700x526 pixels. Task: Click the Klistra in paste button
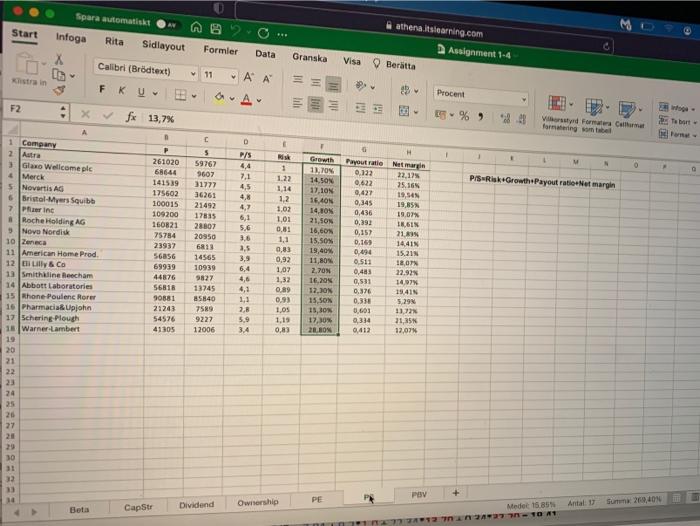pos(29,69)
